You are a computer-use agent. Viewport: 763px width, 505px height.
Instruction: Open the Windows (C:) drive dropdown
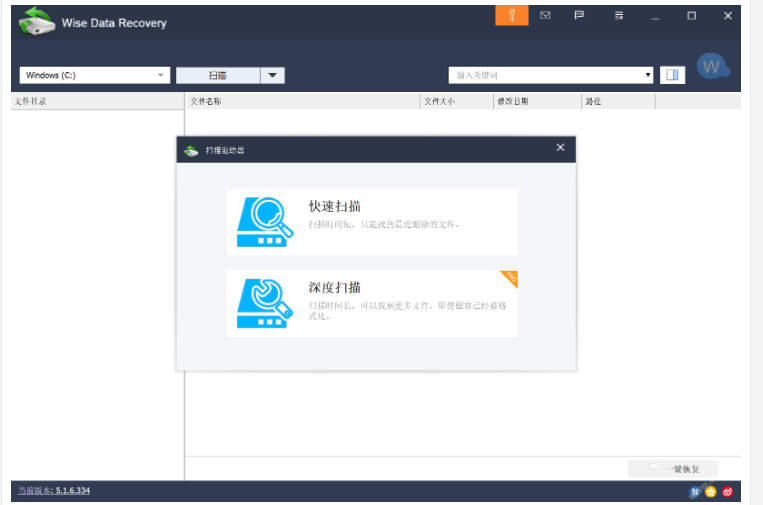pos(95,75)
